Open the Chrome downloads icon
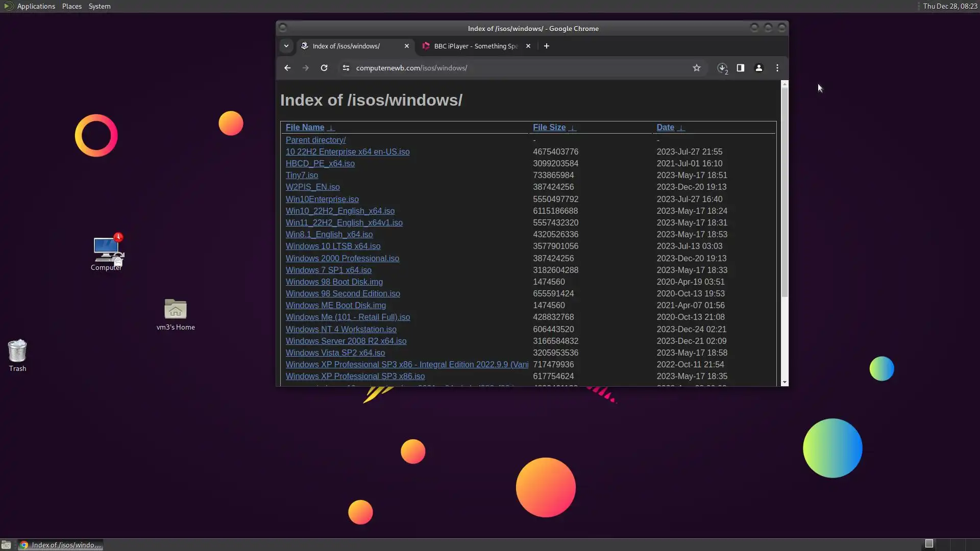Image resolution: width=980 pixels, height=551 pixels. tap(722, 68)
